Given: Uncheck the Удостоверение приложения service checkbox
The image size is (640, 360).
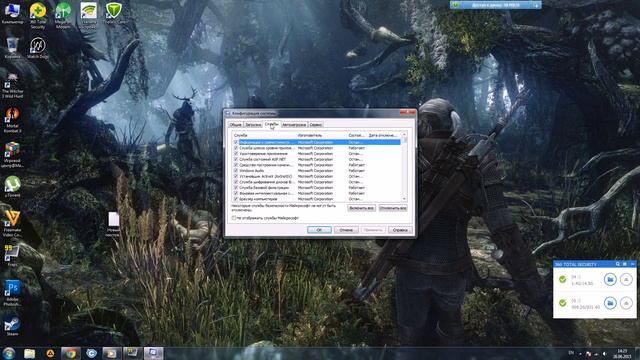Looking at the screenshot, I should [236, 153].
